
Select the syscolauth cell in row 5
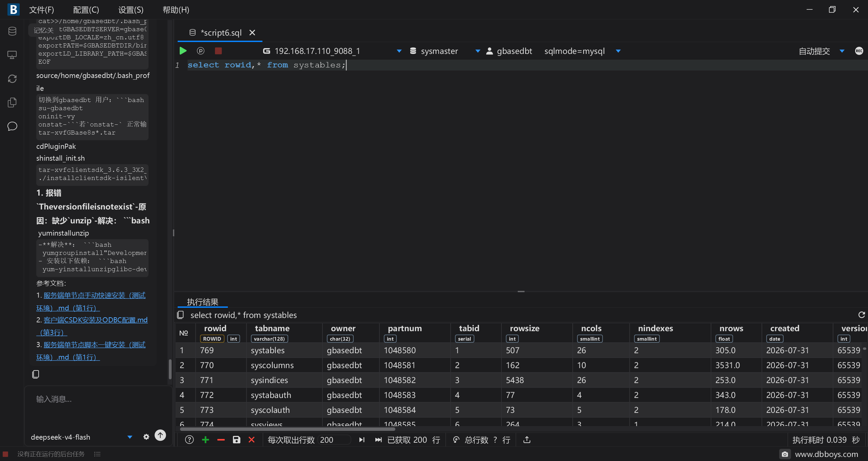(284, 410)
